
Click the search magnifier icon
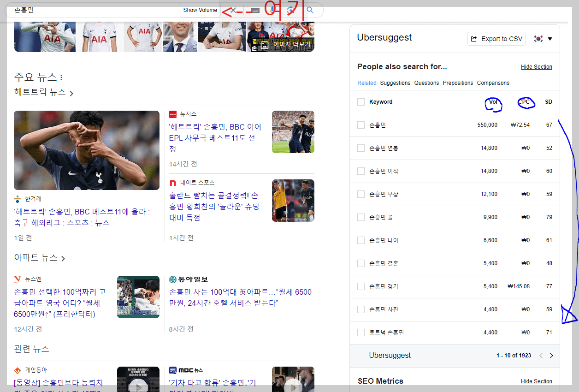[310, 10]
